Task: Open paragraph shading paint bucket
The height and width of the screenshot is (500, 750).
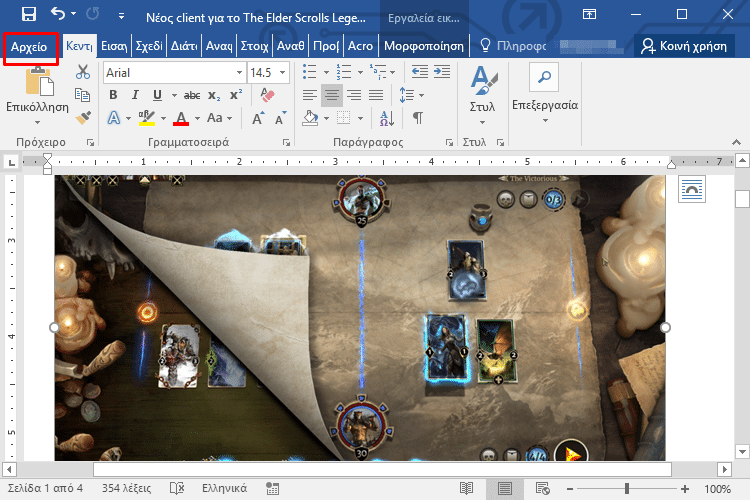Action: coord(310,118)
